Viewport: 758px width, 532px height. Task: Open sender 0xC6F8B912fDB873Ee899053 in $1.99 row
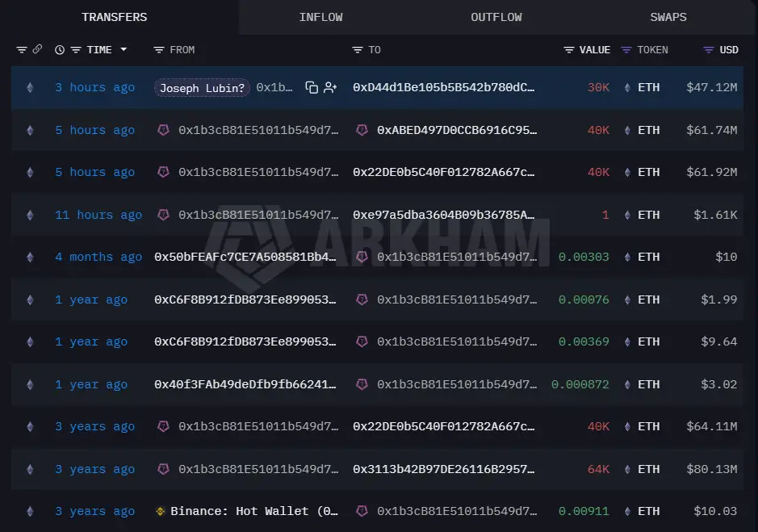click(x=245, y=300)
